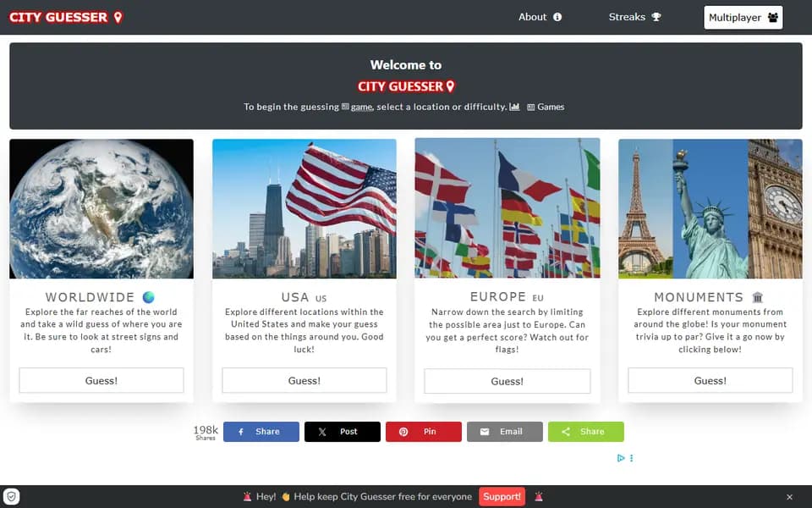Click the WORLDWIDE card title
The image size is (812, 508).
(x=90, y=297)
